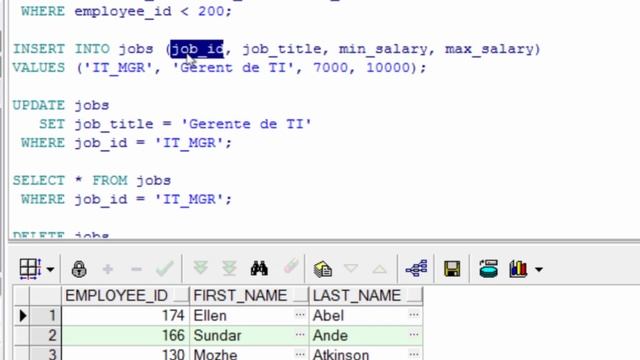Click 'min_salary' in the INSERT column list

(x=383, y=49)
